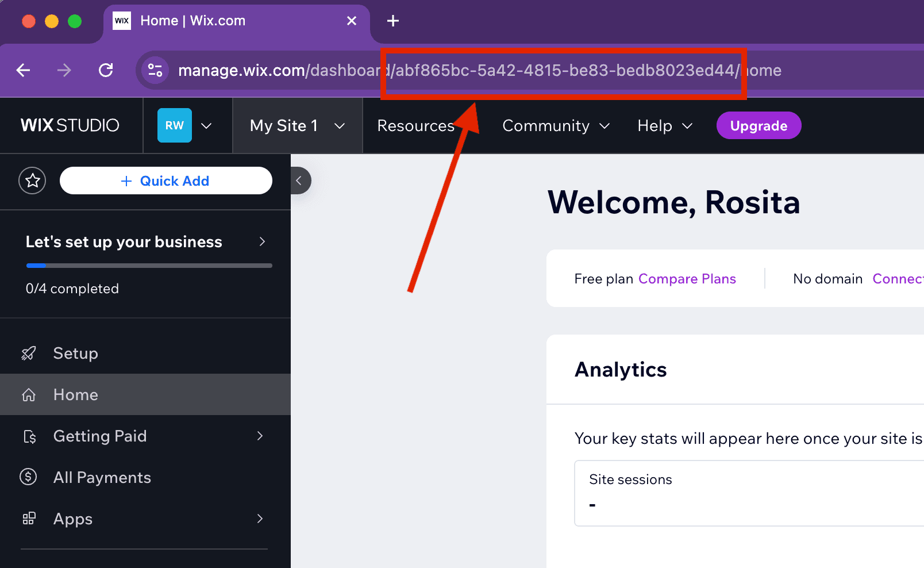Click the Compare Plans link
Viewport: 924px width, 568px height.
click(687, 279)
